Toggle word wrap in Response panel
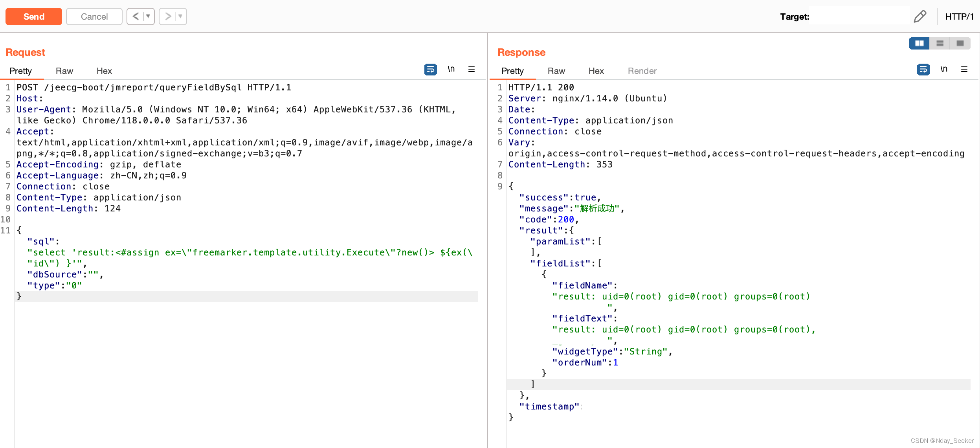The height and width of the screenshot is (448, 980). coord(923,70)
